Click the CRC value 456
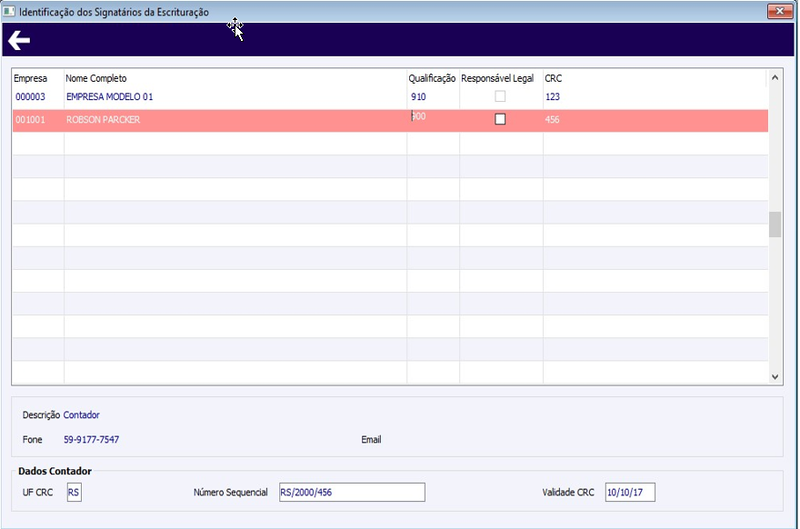 (552, 120)
